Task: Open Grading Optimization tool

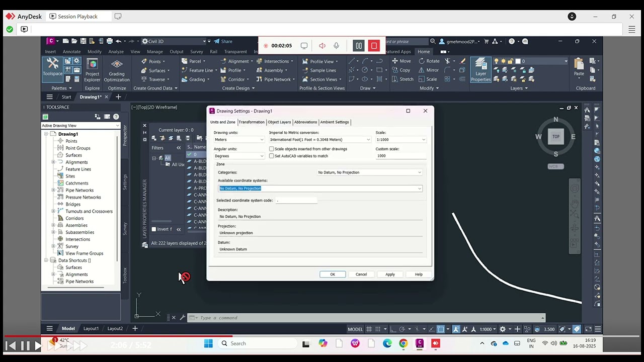Action: pyautogui.click(x=117, y=70)
